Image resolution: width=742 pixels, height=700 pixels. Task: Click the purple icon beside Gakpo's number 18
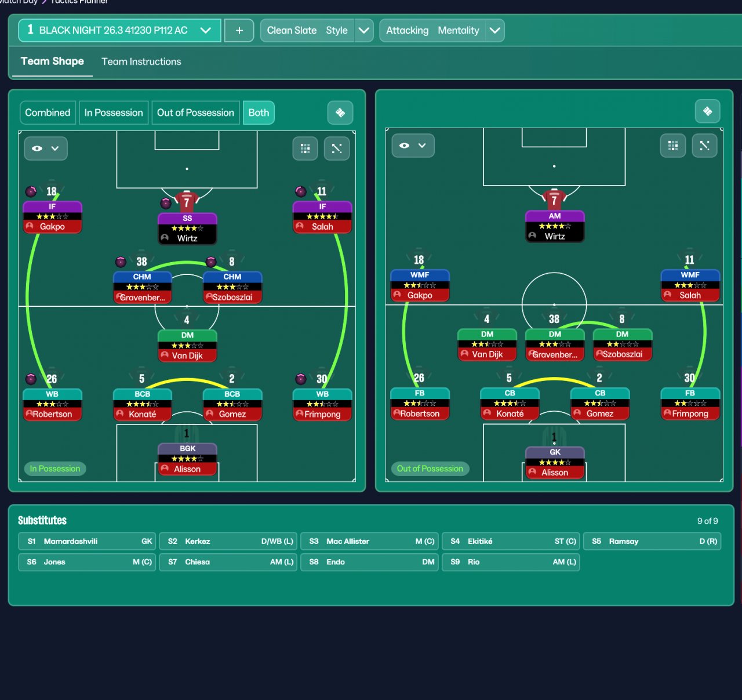point(31,191)
